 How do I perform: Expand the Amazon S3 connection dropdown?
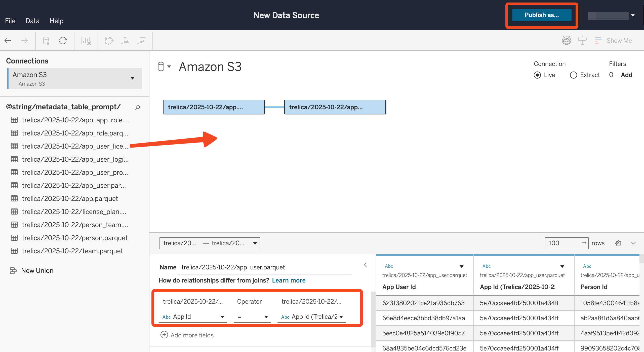coord(133,78)
